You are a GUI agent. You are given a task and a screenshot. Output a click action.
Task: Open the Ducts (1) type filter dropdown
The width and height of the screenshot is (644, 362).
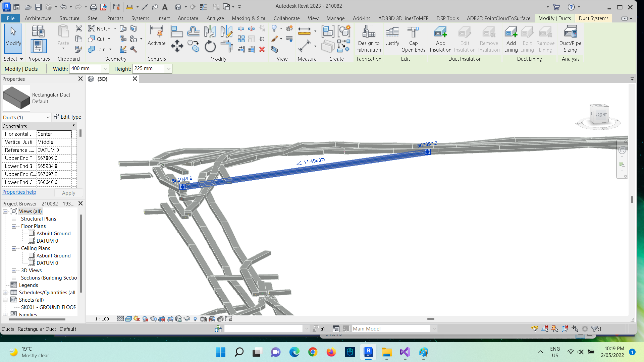point(48,117)
